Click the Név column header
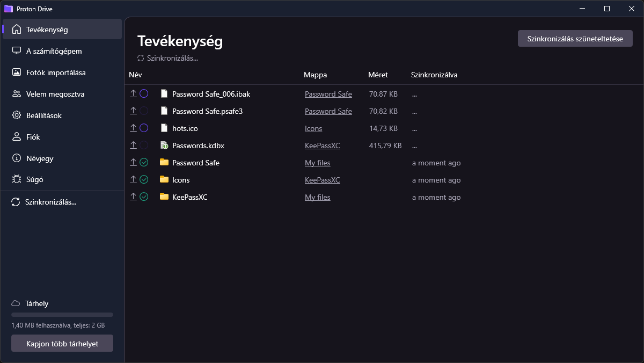 135,75
